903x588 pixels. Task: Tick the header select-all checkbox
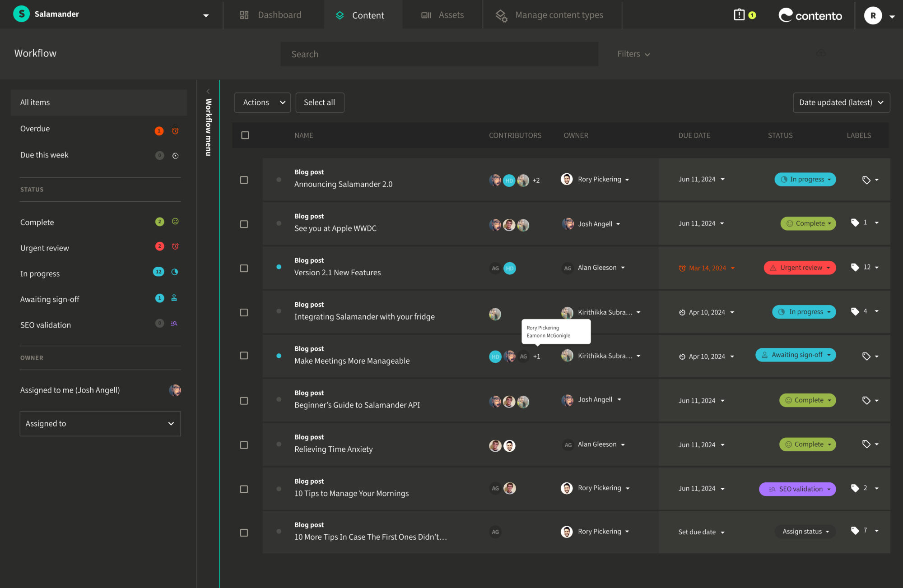click(x=245, y=135)
